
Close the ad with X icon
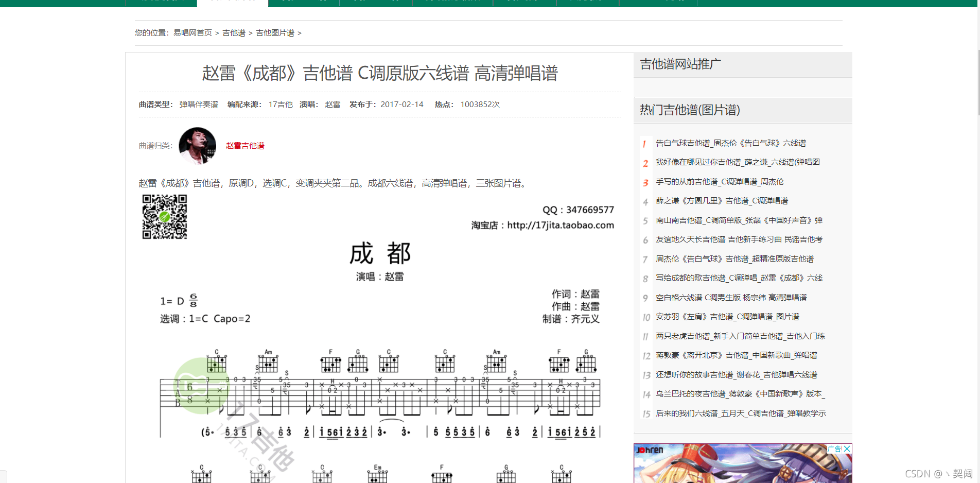coord(847,449)
